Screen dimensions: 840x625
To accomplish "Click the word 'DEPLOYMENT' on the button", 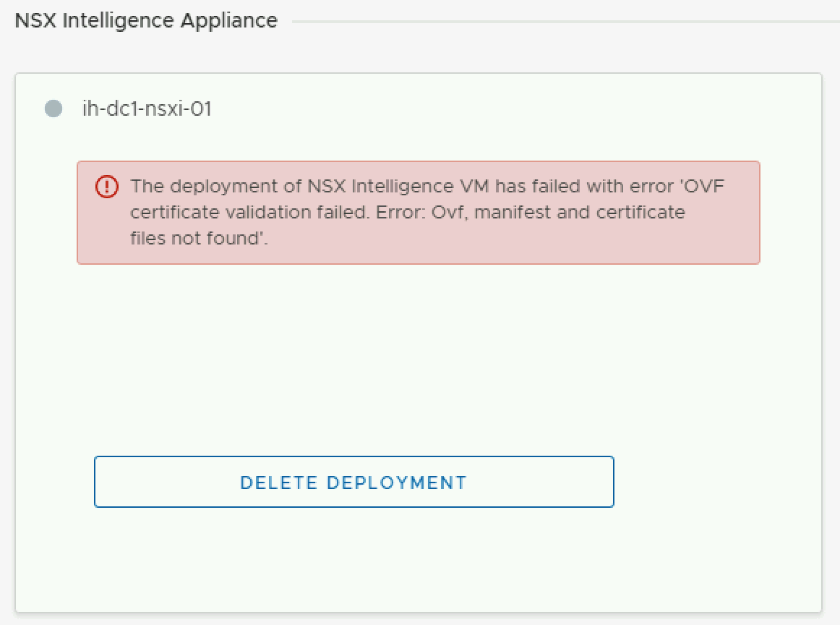I will (x=397, y=482).
